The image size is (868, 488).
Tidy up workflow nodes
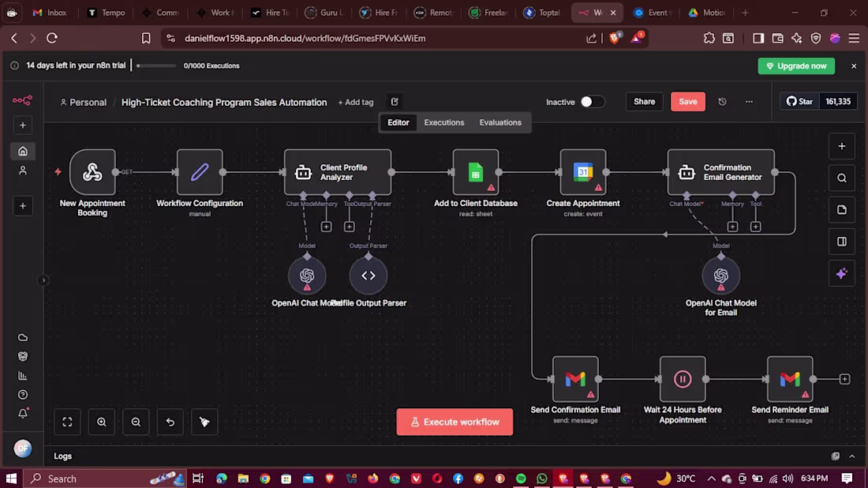click(x=205, y=422)
